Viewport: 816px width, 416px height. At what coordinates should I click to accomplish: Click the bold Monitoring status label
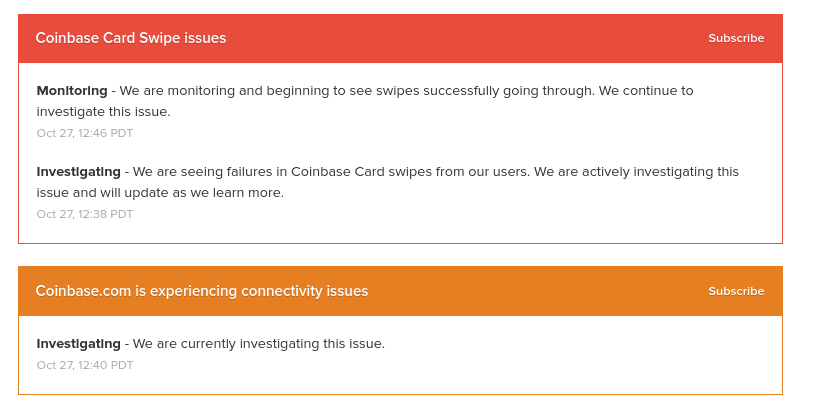(x=72, y=91)
